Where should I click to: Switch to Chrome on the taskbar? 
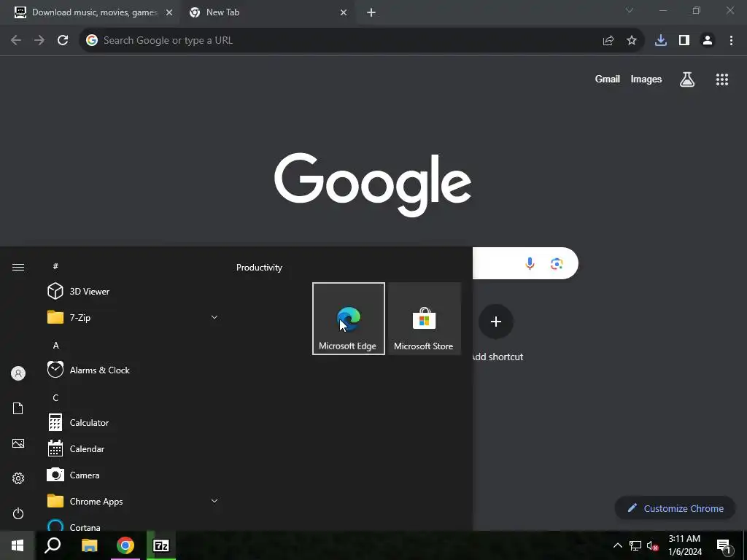pos(125,545)
